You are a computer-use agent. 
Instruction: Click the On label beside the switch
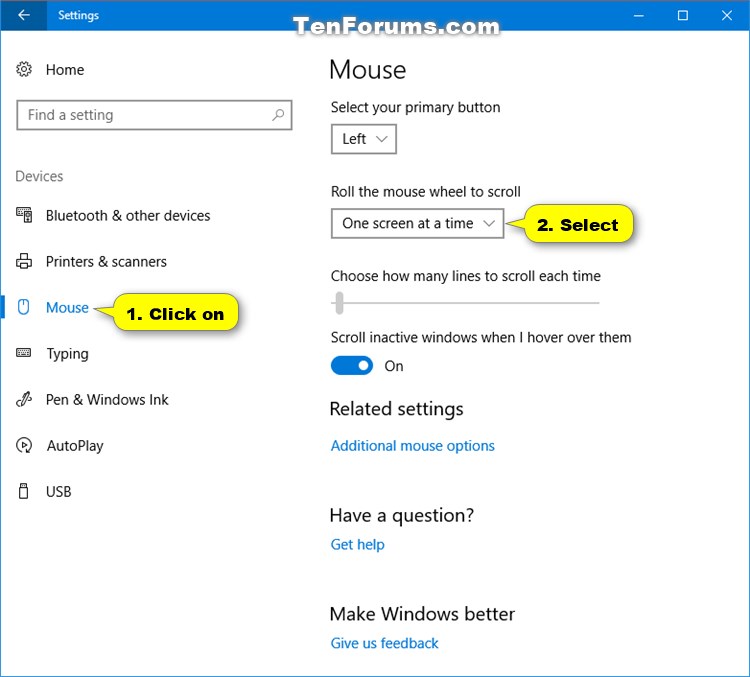click(x=394, y=366)
